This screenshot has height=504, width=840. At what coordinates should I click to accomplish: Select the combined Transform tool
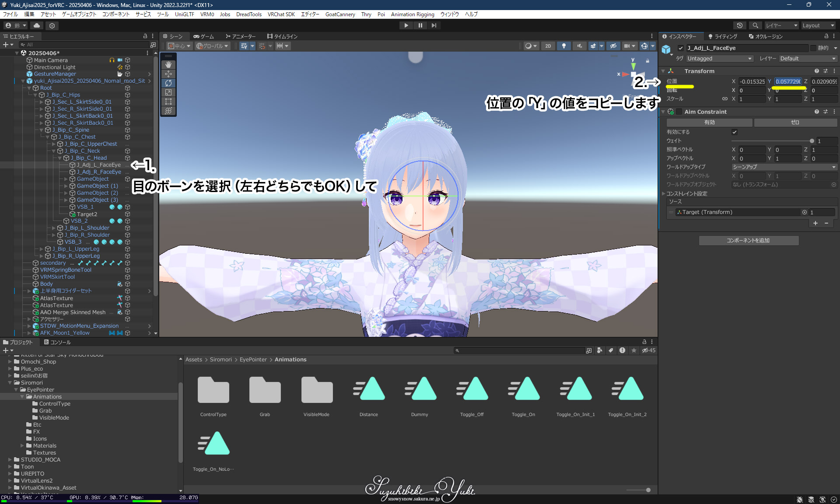168,110
